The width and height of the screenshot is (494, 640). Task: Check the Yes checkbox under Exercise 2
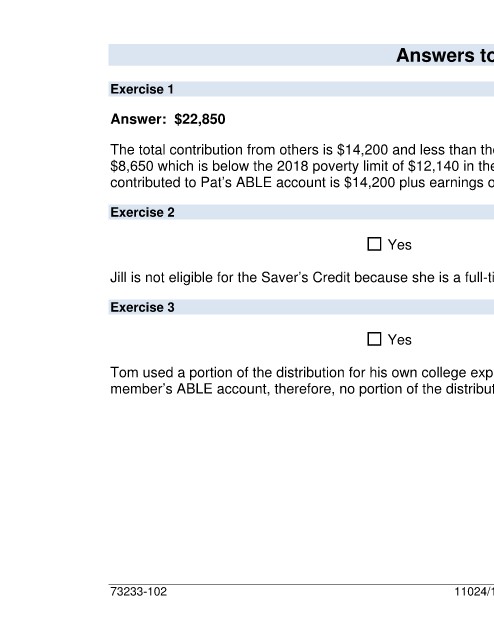pyautogui.click(x=374, y=244)
